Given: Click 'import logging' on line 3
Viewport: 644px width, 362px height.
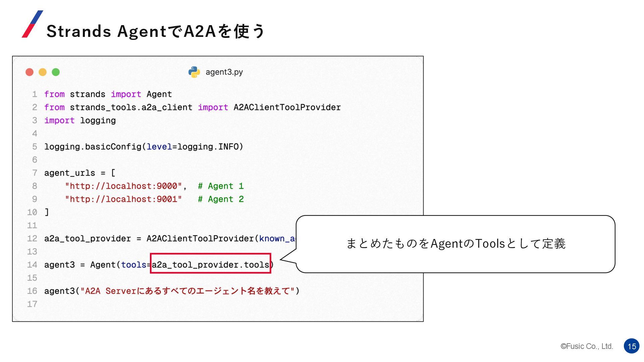Looking at the screenshot, I should [x=80, y=120].
